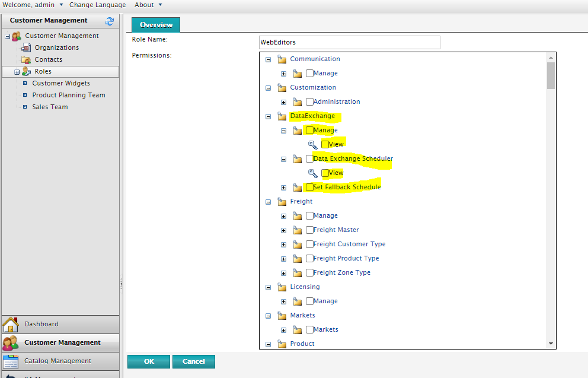Image resolution: width=588 pixels, height=378 pixels.
Task: Click the Catalog Management icon in bottom navigation
Action: click(x=11, y=361)
